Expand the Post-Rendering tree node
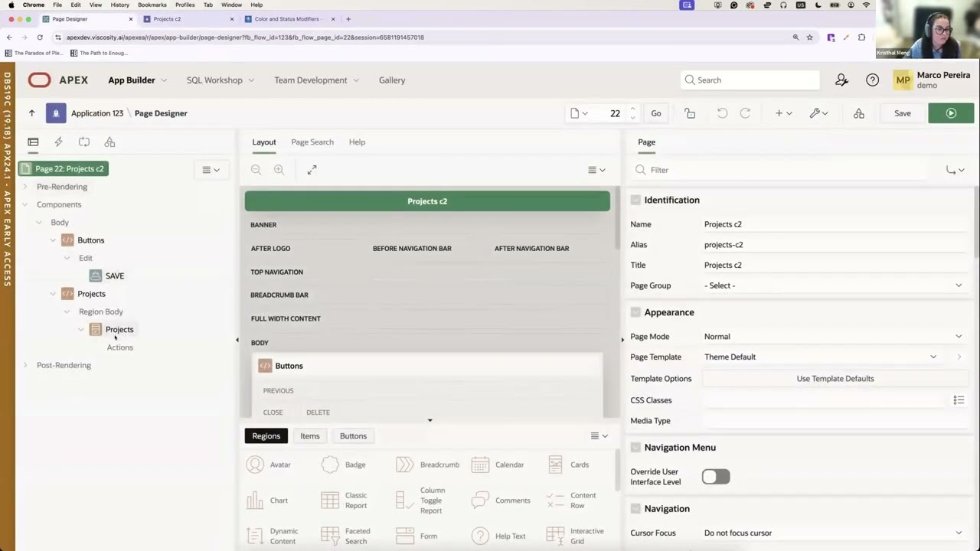Image resolution: width=980 pixels, height=551 pixels. click(x=25, y=365)
